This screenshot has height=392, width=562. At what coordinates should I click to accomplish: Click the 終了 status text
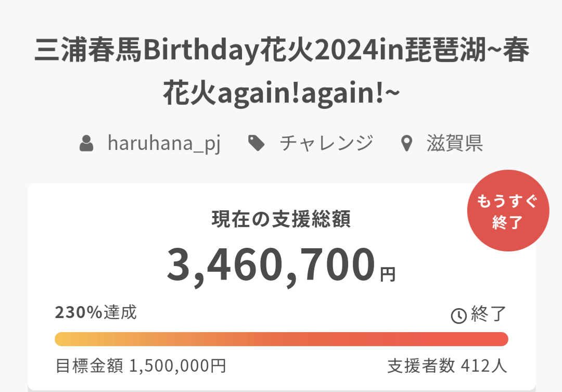(488, 314)
